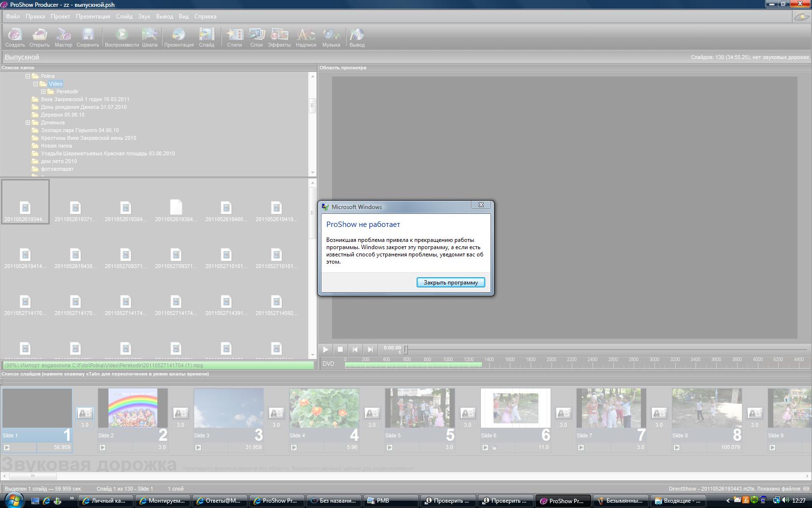
Task: Select folder Деревня 05.06.10
Action: (62, 115)
